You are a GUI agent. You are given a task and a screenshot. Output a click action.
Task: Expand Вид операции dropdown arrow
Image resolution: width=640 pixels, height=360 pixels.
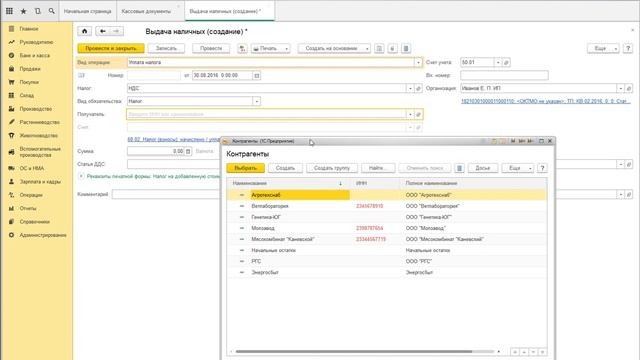(x=418, y=62)
